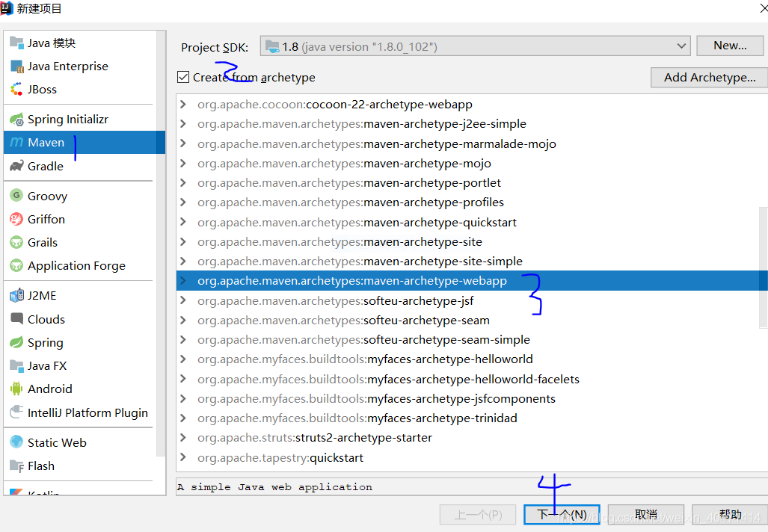Expand maven-archetype-portlet node

point(183,182)
